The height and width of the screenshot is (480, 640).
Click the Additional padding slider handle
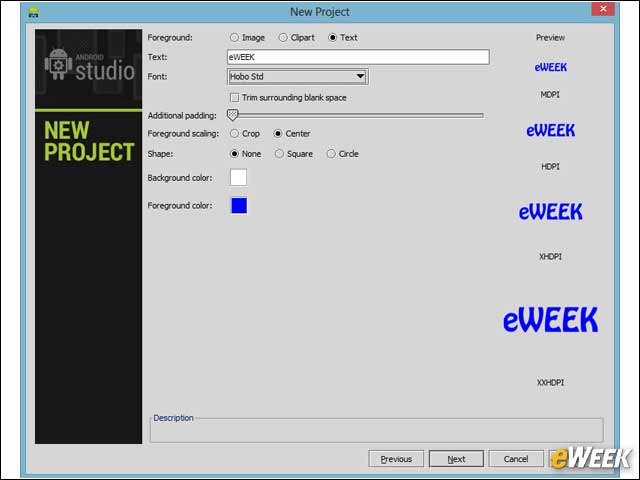pos(232,115)
